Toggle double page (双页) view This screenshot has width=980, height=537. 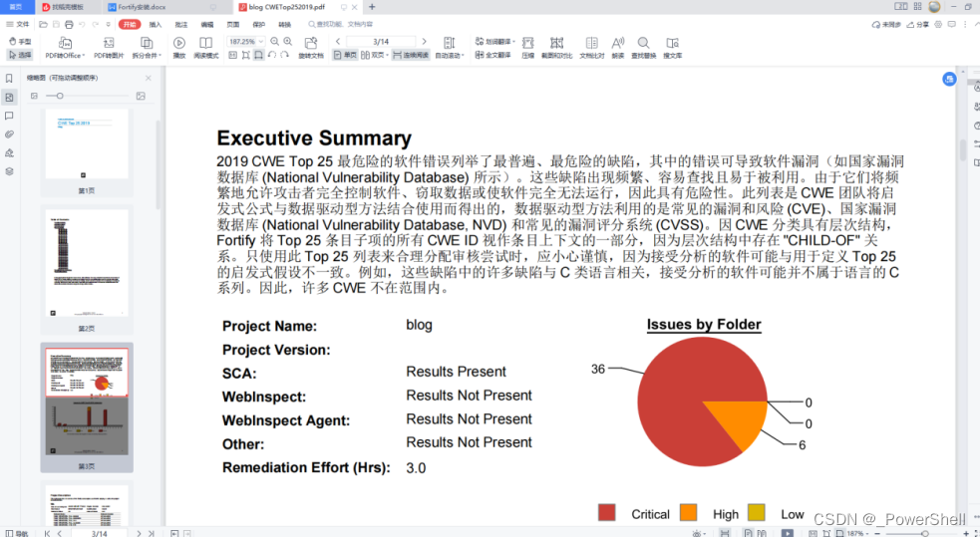375,55
